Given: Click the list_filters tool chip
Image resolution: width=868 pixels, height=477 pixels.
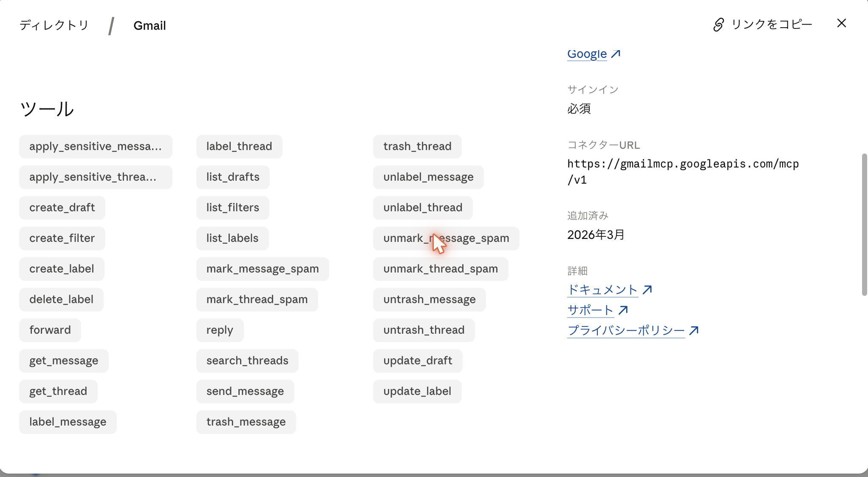Looking at the screenshot, I should tap(233, 208).
